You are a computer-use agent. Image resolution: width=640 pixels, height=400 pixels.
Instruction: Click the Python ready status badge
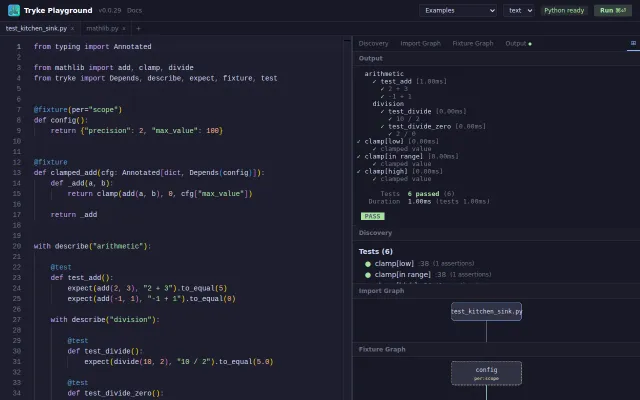(x=564, y=11)
